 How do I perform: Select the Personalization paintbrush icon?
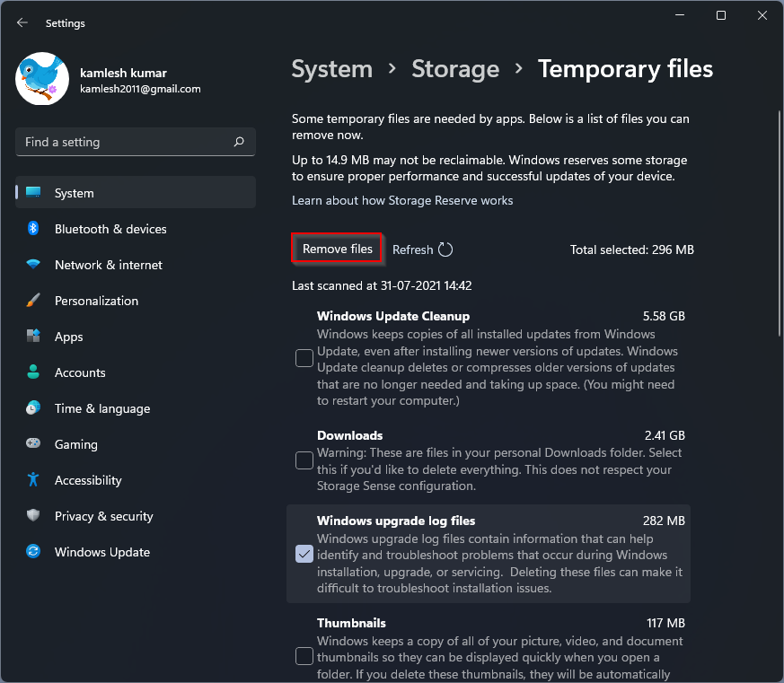point(33,301)
